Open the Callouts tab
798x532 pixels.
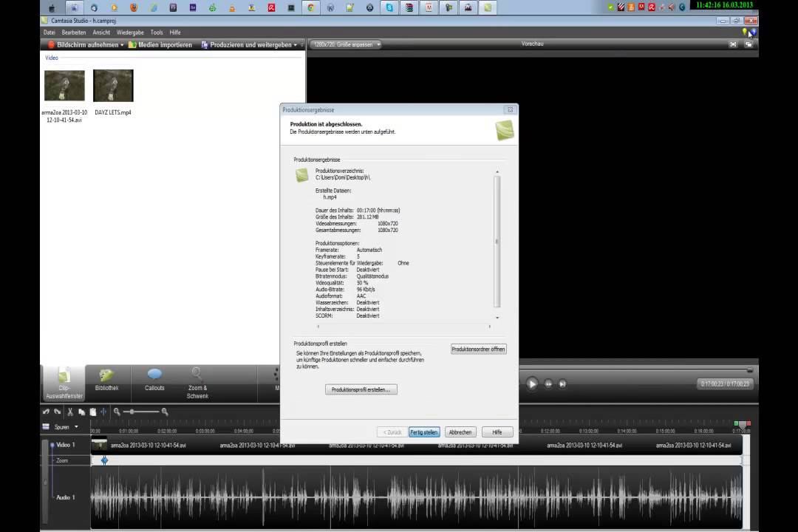154,382
